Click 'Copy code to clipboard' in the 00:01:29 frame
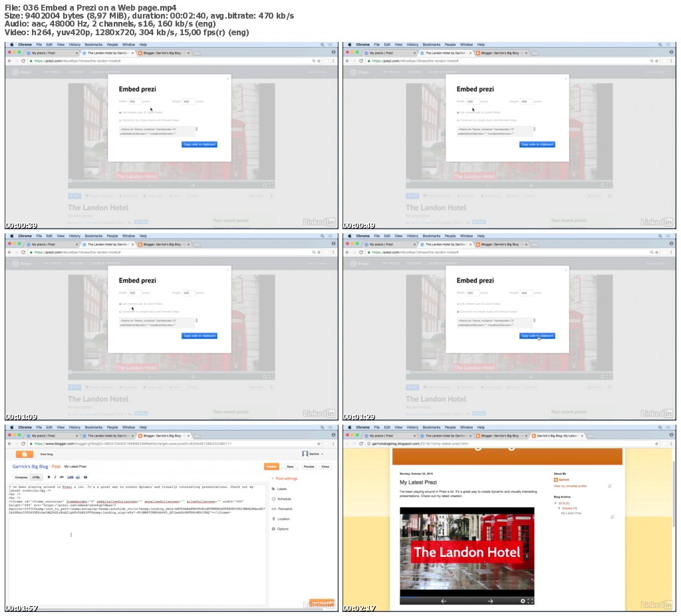Image resolution: width=681 pixels, height=616 pixels. 537,336
